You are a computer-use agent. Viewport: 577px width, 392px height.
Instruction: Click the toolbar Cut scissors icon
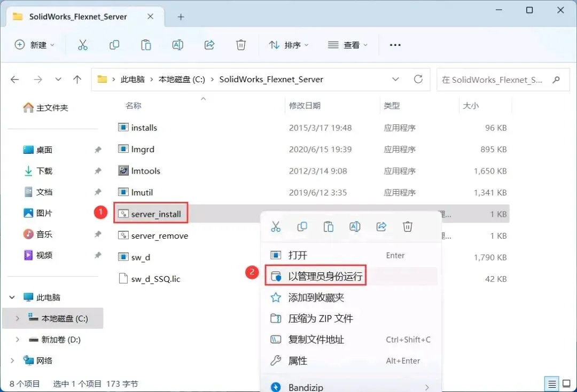click(x=83, y=45)
